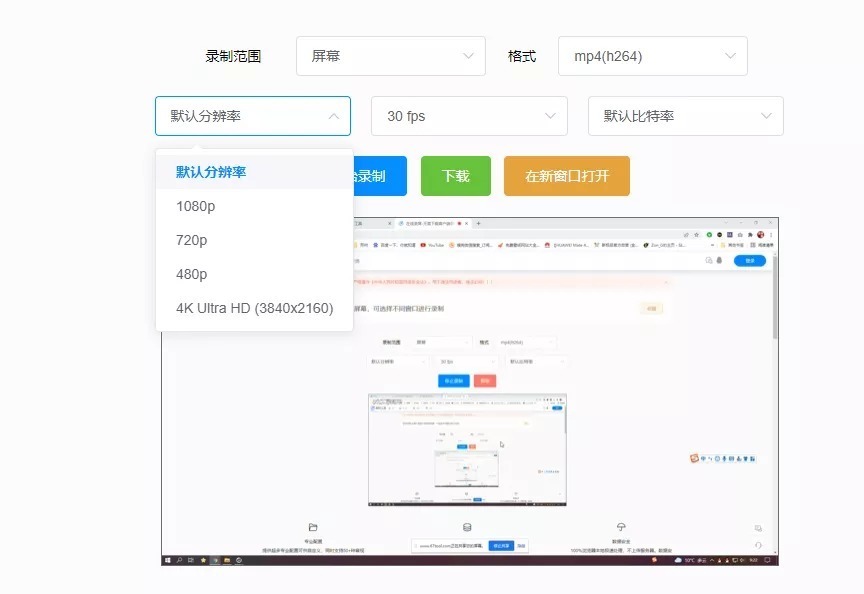864x594 pixels.
Task: Click the orange Sogou input method icon
Action: tap(695, 458)
